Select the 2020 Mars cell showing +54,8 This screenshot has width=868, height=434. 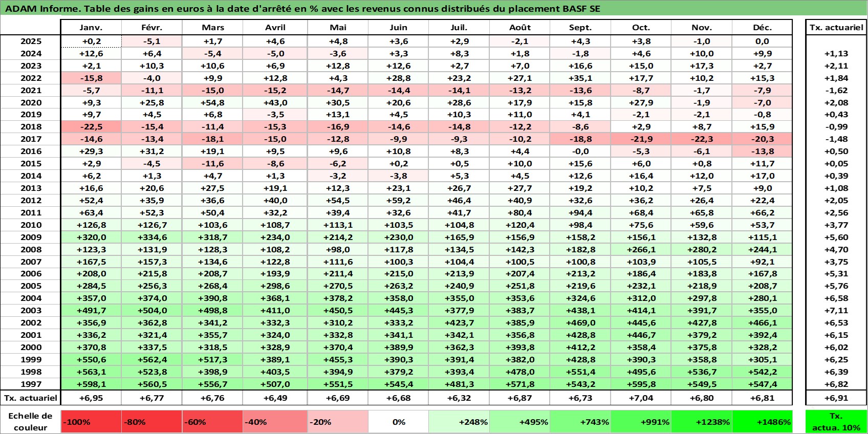213,102
